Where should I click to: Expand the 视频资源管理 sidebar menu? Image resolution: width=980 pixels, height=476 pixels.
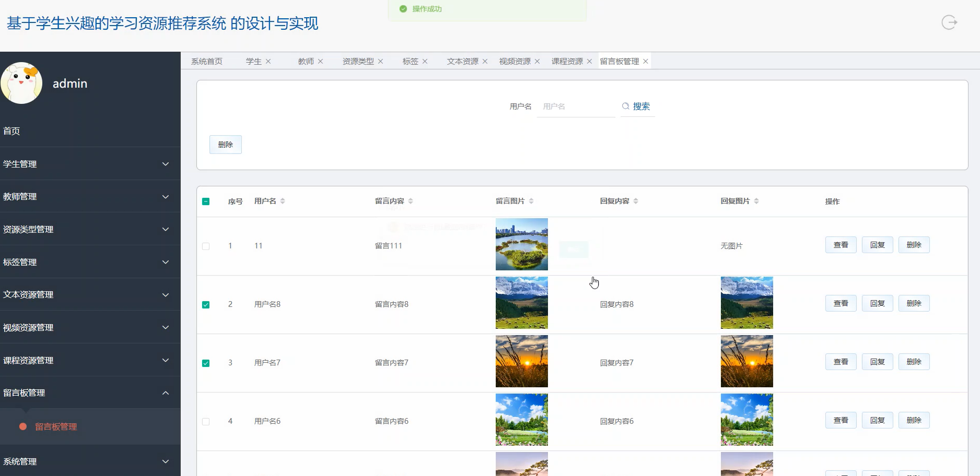point(90,327)
